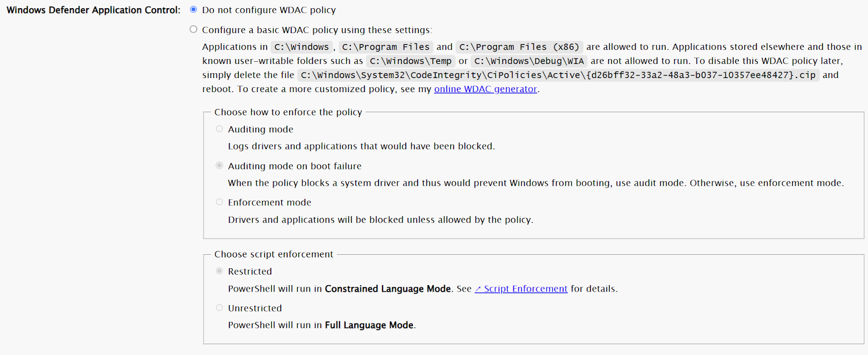
Task: Click "Logs drivers and applications" description text
Action: [x=361, y=146]
